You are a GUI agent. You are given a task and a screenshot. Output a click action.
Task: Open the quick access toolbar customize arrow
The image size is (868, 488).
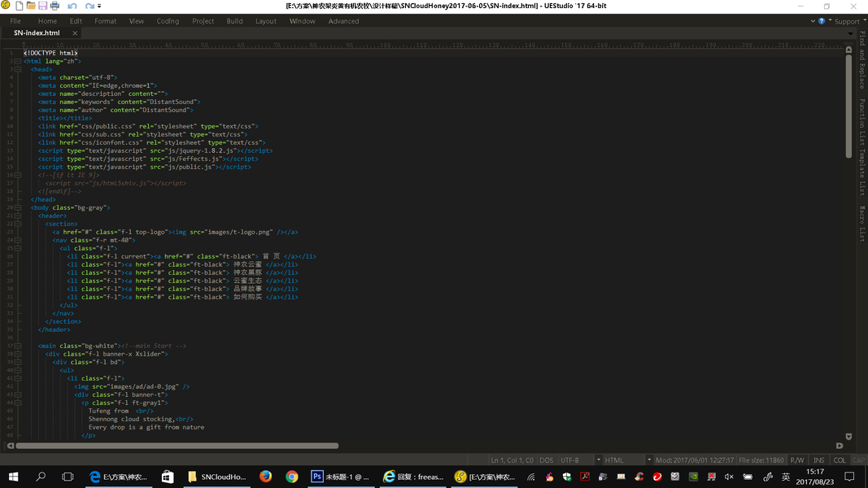pos(99,6)
